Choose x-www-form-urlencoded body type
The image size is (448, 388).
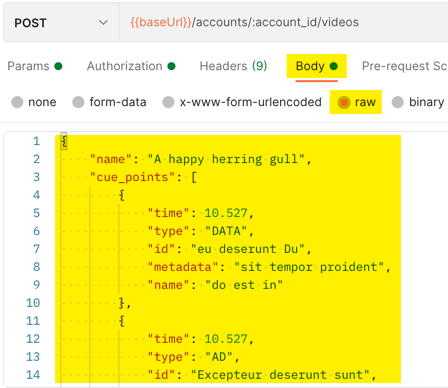tap(242, 102)
